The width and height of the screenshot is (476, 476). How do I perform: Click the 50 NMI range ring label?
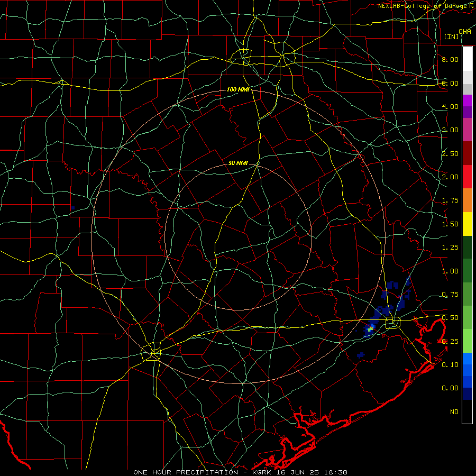238,163
